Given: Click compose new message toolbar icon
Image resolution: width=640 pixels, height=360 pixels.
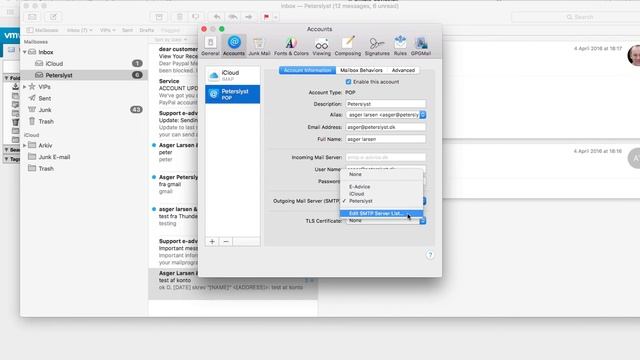Looking at the screenshot, I should coord(53,17).
